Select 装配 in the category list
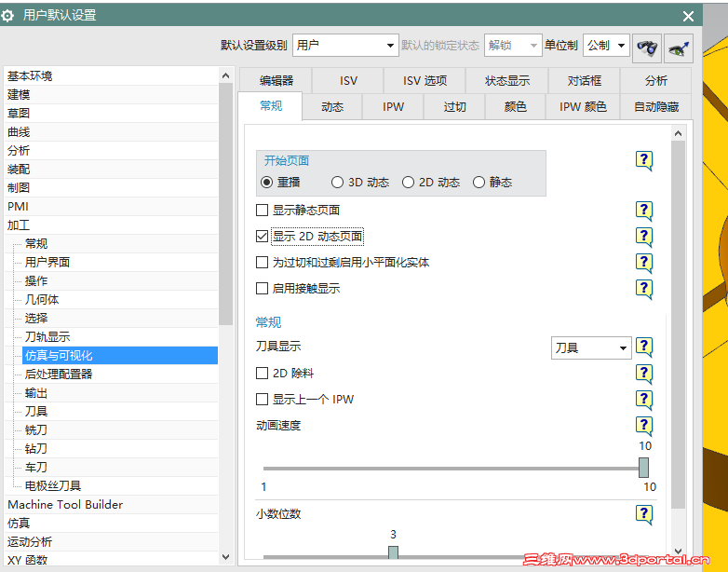Viewport: 728px width, 572px height. (111, 170)
